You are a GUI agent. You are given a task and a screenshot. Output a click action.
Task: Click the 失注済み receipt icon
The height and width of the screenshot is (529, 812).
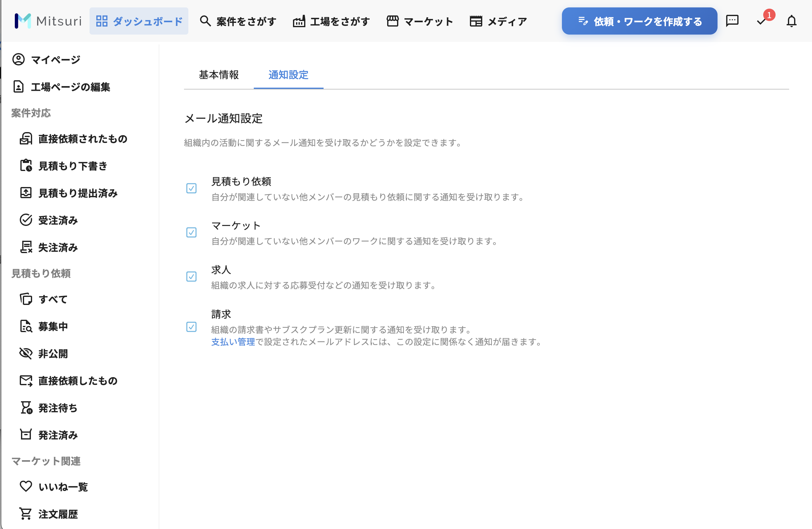point(26,247)
